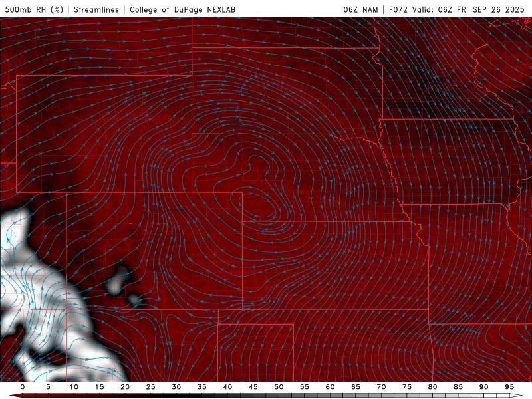The width and height of the screenshot is (532, 399).
Task: Click the colorbar label "30"
Action: tap(176, 387)
